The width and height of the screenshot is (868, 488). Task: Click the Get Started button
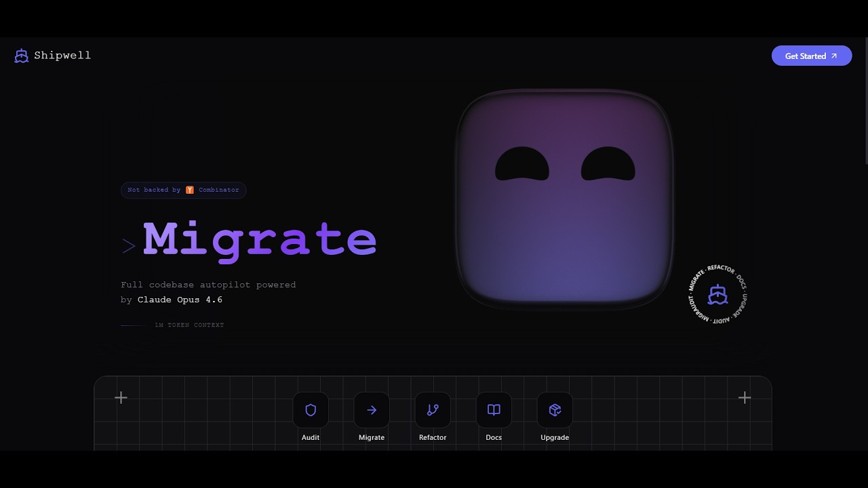tap(812, 56)
